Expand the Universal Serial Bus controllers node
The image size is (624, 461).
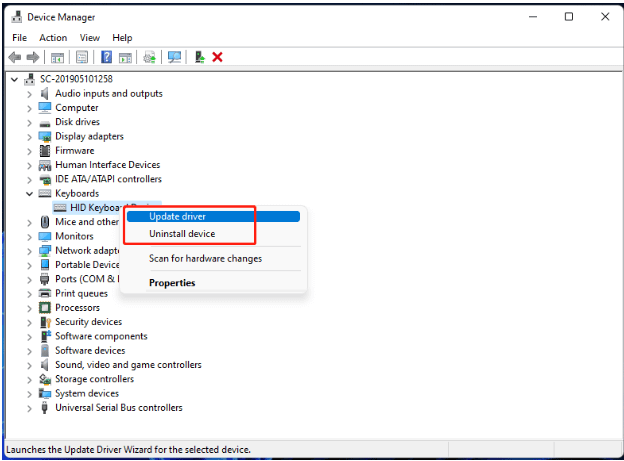pos(31,408)
